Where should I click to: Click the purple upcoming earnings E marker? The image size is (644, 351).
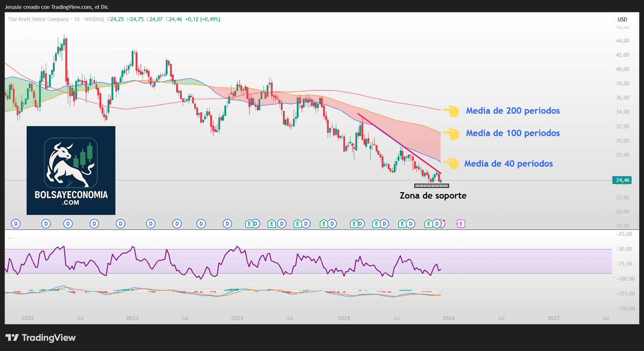[x=460, y=223]
